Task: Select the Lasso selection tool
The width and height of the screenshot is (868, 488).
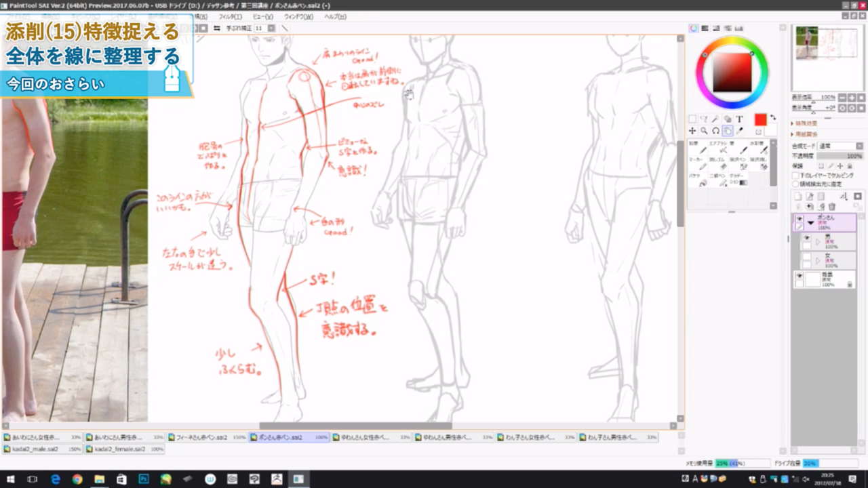Action: (x=704, y=119)
